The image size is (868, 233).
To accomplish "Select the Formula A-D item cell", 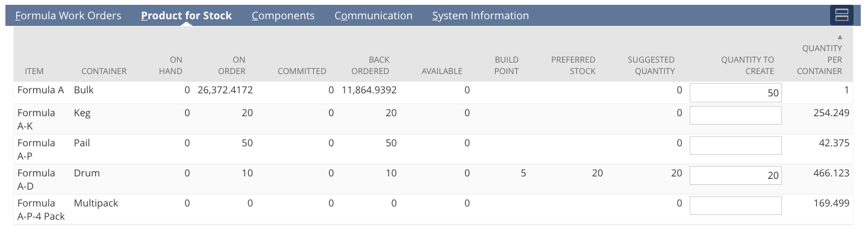I will click(x=36, y=179).
